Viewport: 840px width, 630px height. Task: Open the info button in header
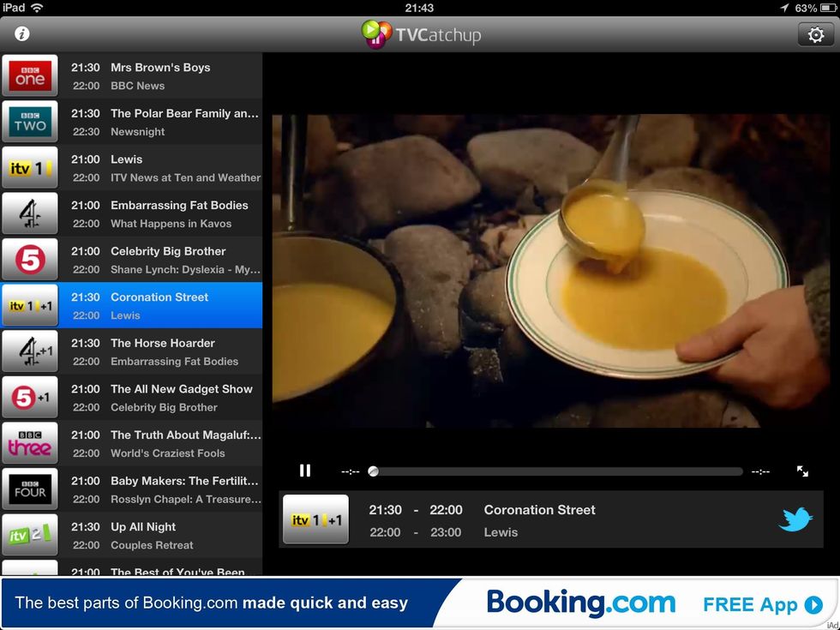point(22,34)
